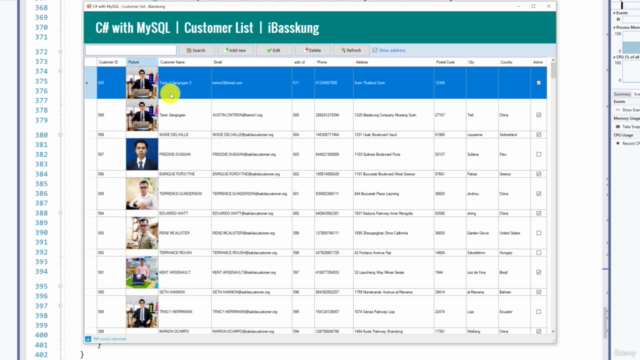Click the Picture column header
640x360 pixels.
coord(142,62)
